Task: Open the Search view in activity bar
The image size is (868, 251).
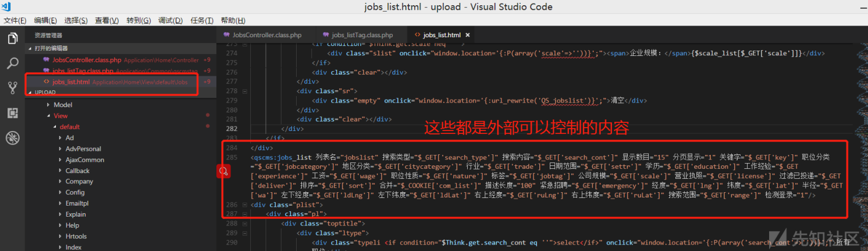Action: 12,63
